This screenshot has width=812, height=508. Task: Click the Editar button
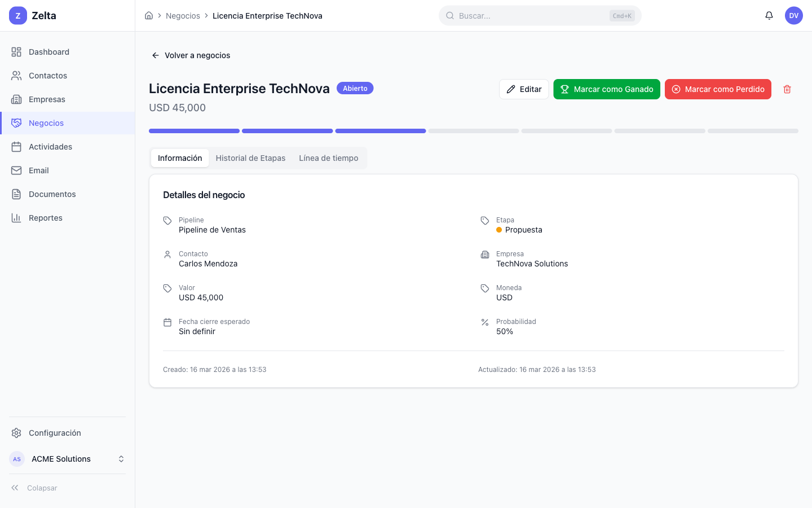523,89
